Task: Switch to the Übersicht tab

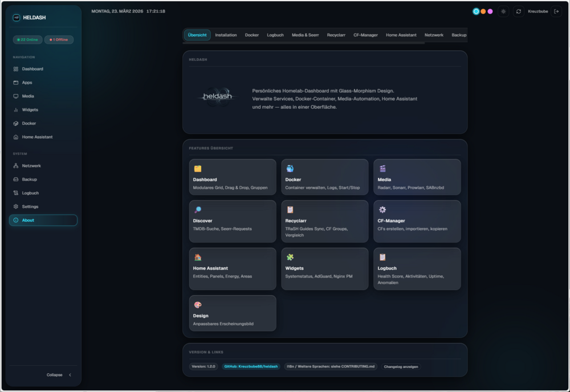Action: [x=197, y=35]
